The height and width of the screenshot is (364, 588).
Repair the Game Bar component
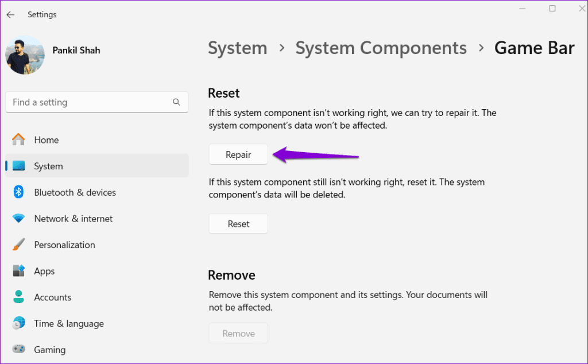238,154
